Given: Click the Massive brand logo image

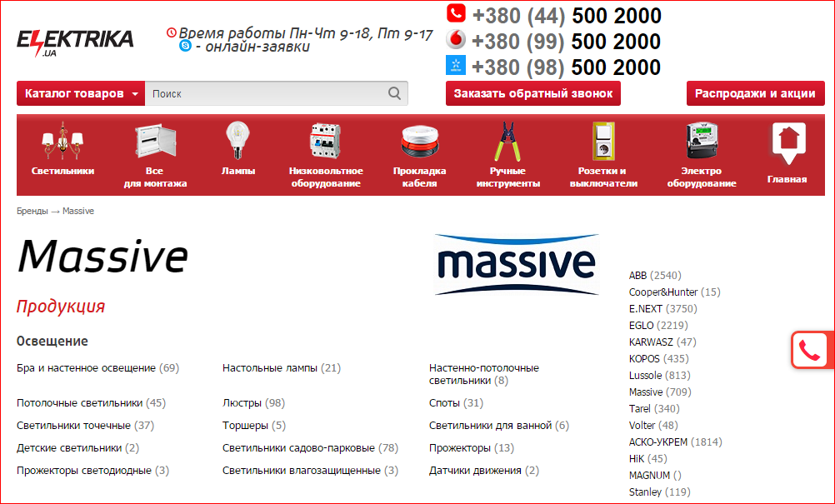Looking at the screenshot, I should [x=517, y=265].
